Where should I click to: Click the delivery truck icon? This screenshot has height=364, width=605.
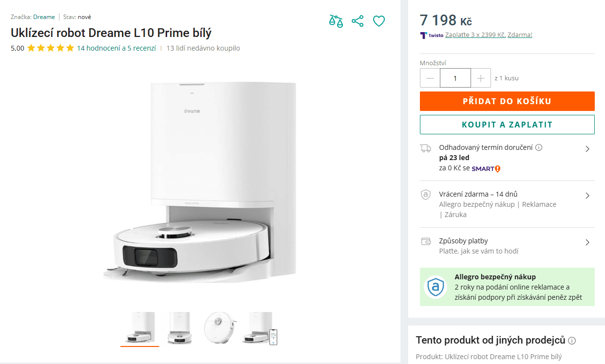(426, 147)
